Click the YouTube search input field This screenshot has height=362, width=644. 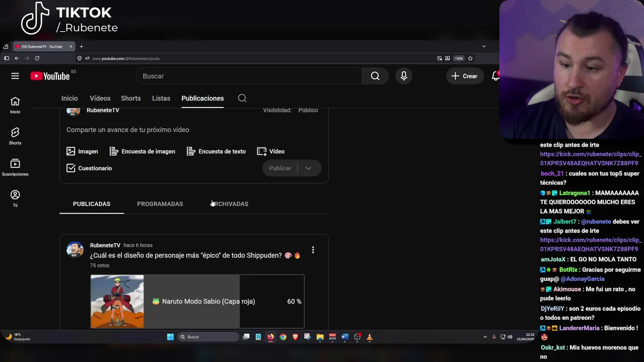249,76
